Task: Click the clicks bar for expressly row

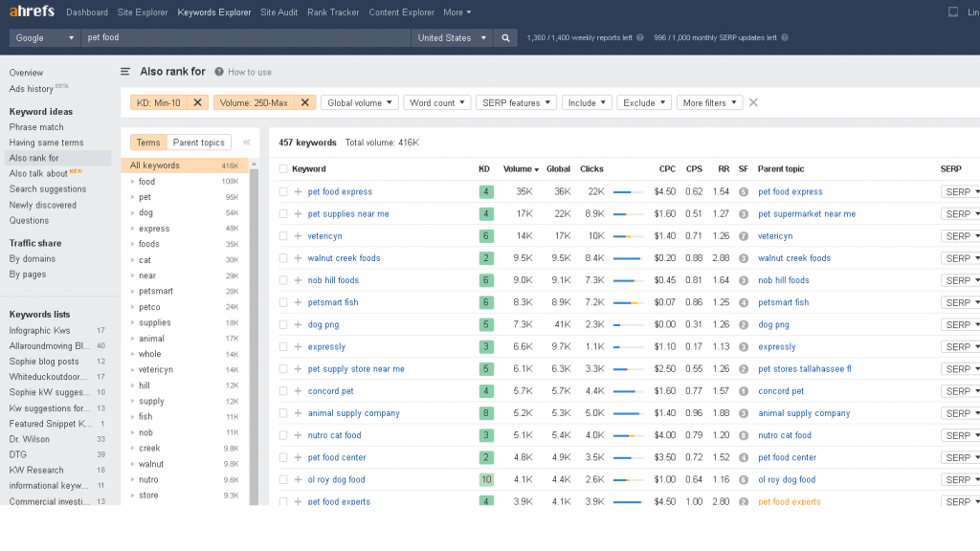Action: [x=628, y=346]
